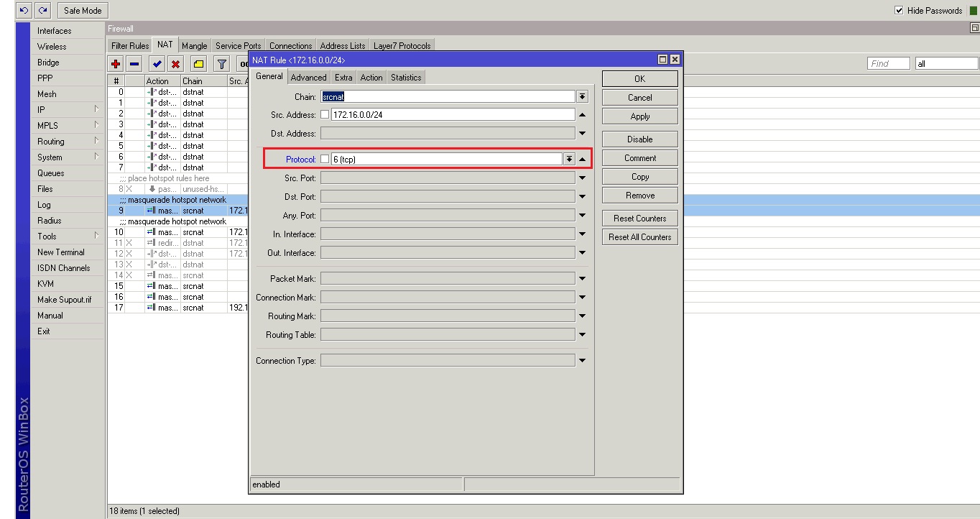Switch to the Extra tab

click(343, 78)
